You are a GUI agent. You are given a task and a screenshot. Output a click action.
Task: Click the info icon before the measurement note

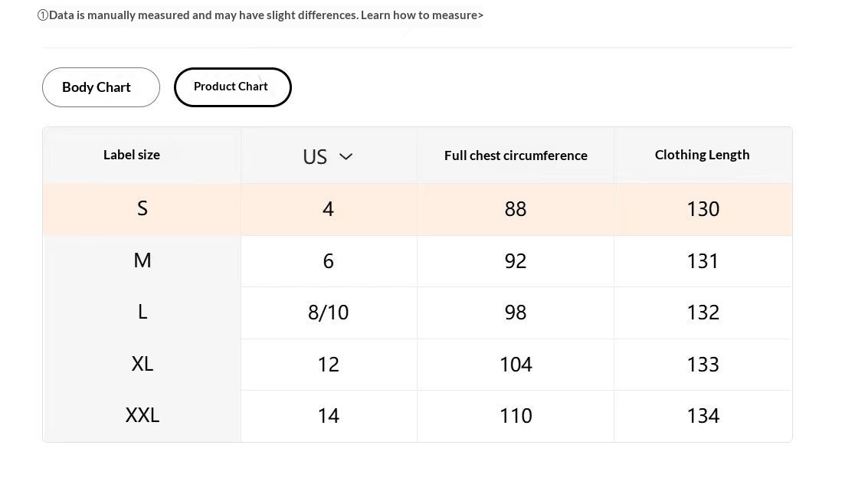tap(43, 15)
